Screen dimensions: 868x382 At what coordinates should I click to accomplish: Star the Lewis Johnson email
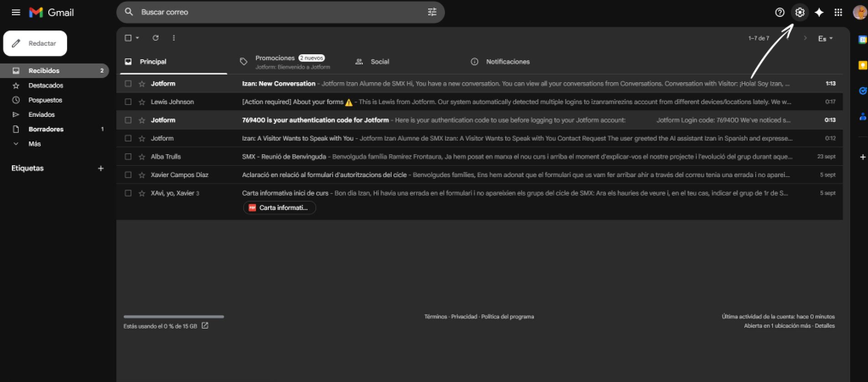pos(142,102)
